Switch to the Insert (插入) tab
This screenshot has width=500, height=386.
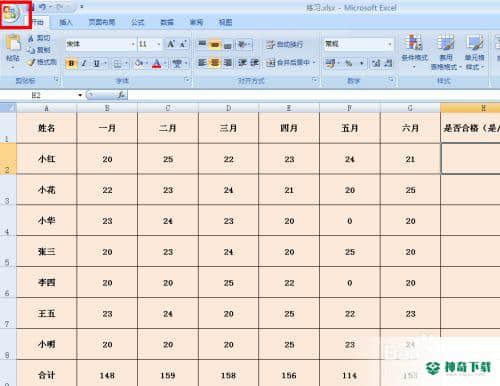66,22
